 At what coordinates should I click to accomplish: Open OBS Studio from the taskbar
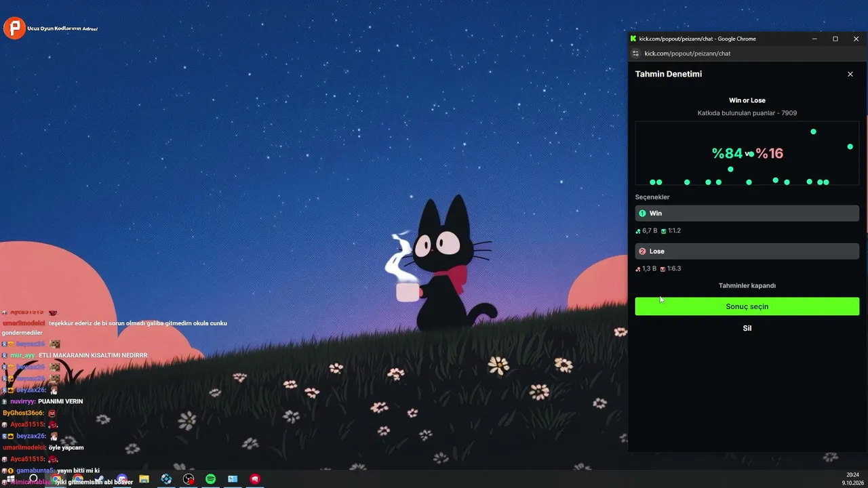coord(189,479)
